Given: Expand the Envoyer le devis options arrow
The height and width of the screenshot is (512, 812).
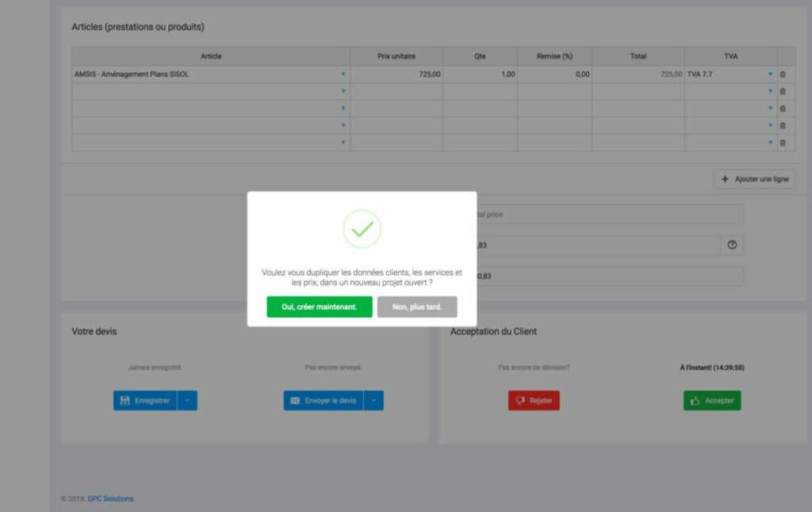Looking at the screenshot, I should click(x=373, y=401).
